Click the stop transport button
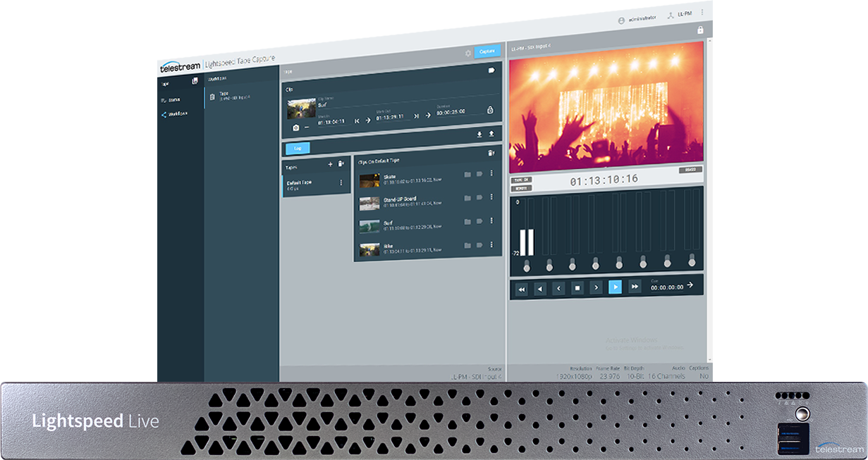The height and width of the screenshot is (460, 868). tap(577, 288)
